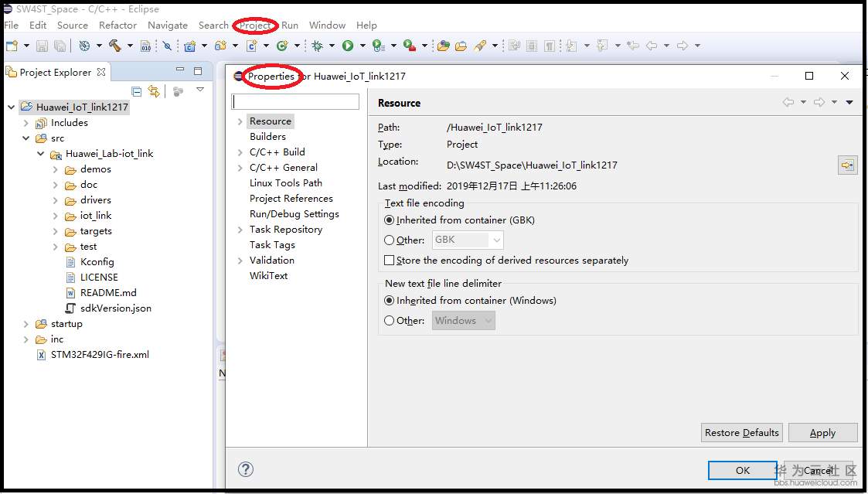Select Linux Tools Path properties page

point(286,183)
